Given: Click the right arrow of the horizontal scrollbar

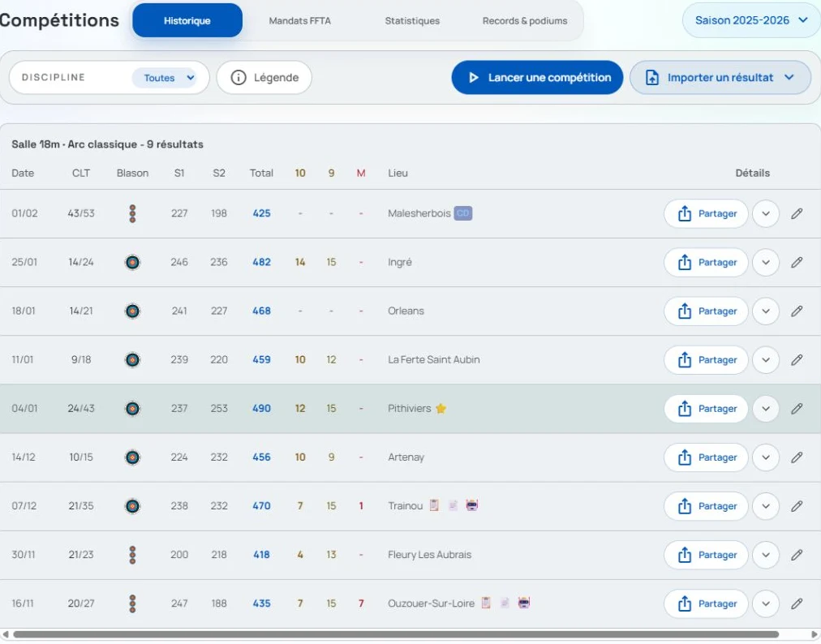Looking at the screenshot, I should tap(815, 634).
